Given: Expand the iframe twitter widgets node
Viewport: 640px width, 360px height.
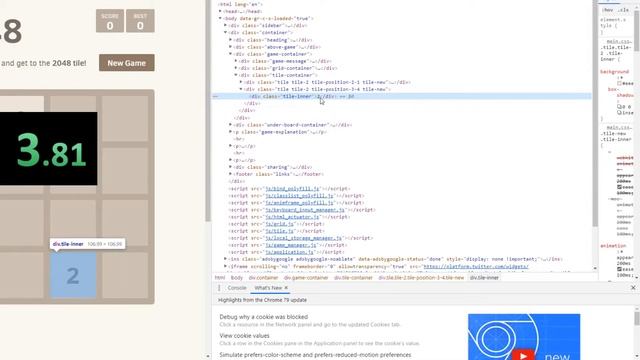Looking at the screenshot, I should pos(225,266).
